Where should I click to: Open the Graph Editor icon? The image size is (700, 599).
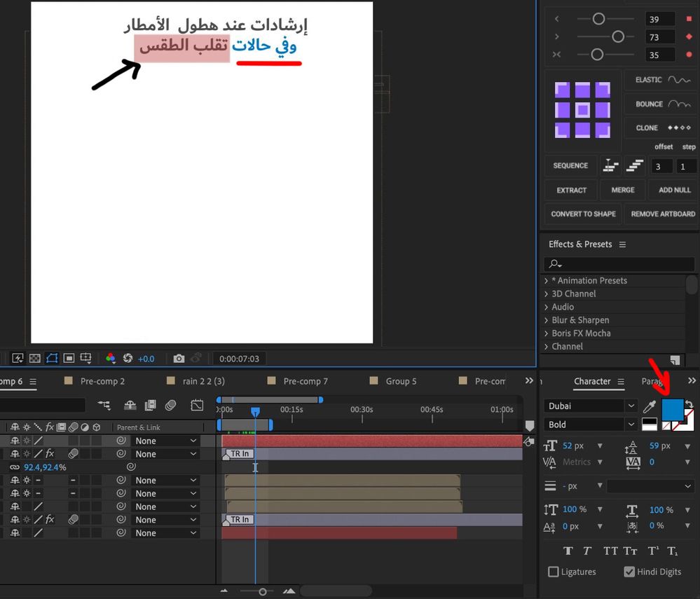[197, 405]
